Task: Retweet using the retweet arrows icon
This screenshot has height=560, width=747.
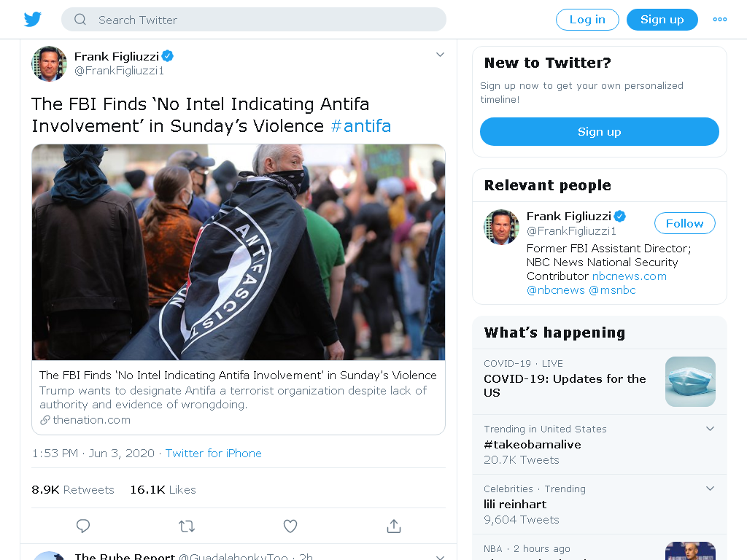Action: (x=187, y=526)
